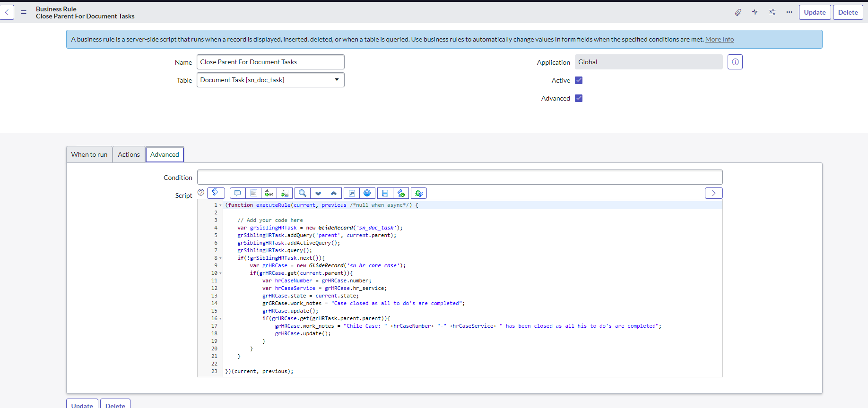This screenshot has height=408, width=868.
Task: Save the script with floppy disk icon
Action: pos(385,193)
